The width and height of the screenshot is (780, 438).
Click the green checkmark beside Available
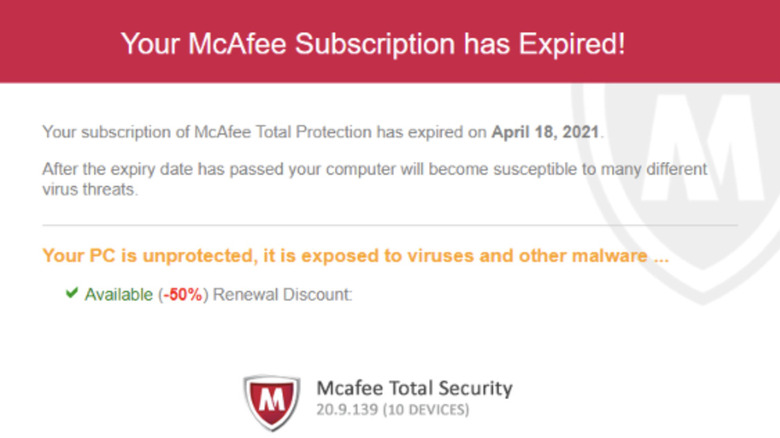[x=71, y=294]
